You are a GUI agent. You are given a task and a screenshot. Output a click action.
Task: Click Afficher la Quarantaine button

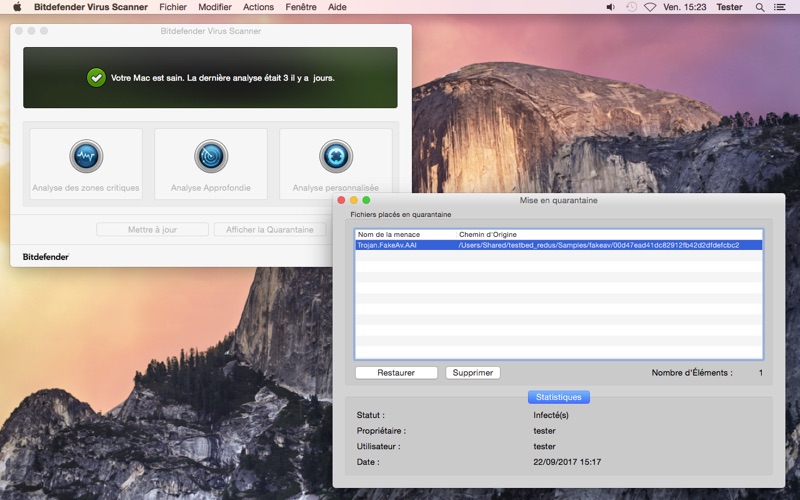point(269,230)
